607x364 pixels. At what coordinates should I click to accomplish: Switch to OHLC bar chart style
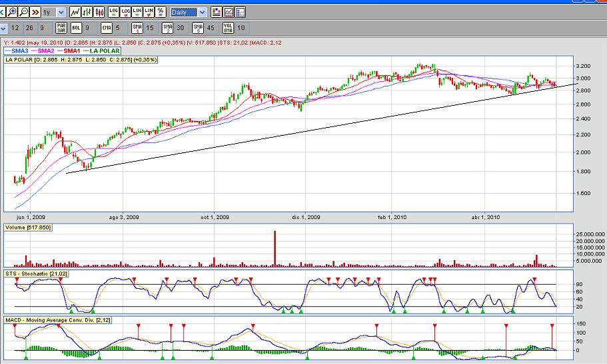coord(88,12)
